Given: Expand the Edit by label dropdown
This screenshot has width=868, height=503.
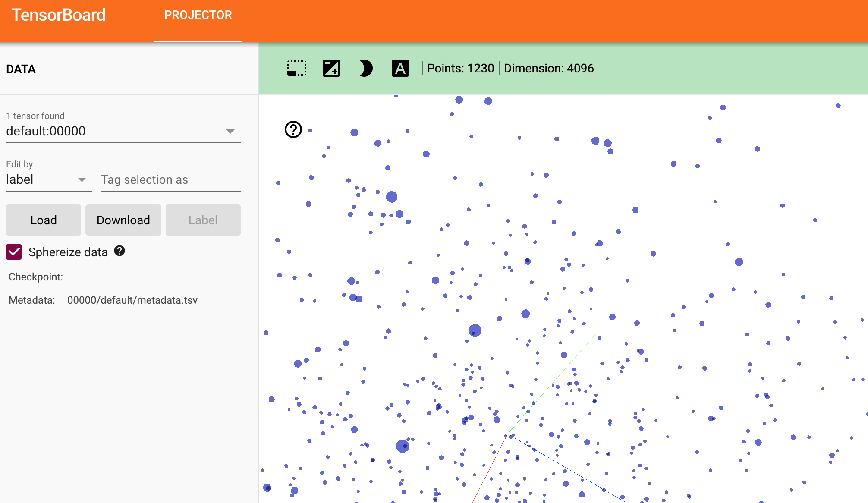Looking at the screenshot, I should [x=49, y=179].
